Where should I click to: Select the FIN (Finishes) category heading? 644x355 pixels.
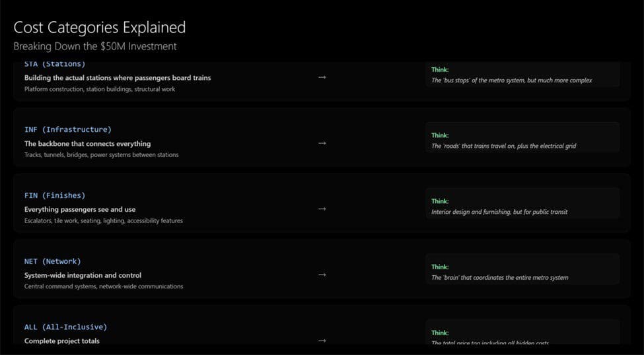coord(55,195)
